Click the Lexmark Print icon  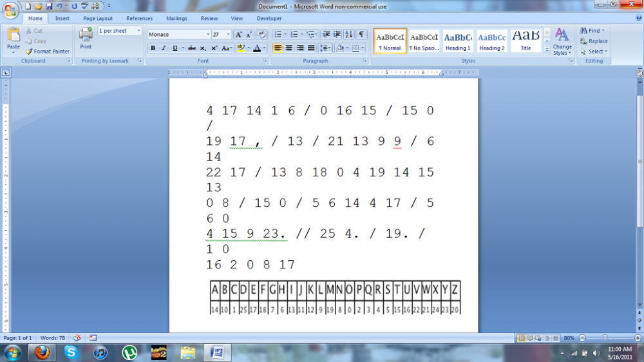tap(86, 37)
